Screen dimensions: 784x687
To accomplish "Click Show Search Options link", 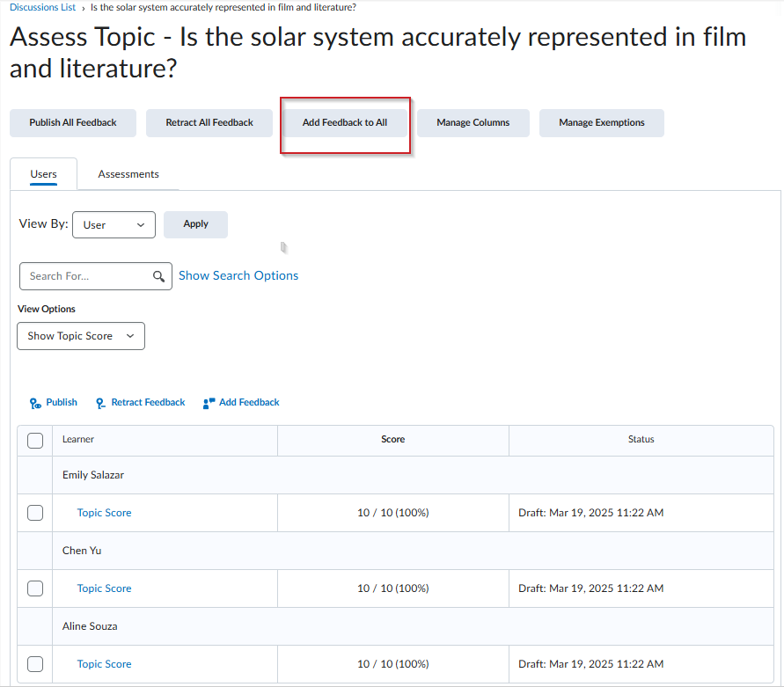I will (238, 275).
